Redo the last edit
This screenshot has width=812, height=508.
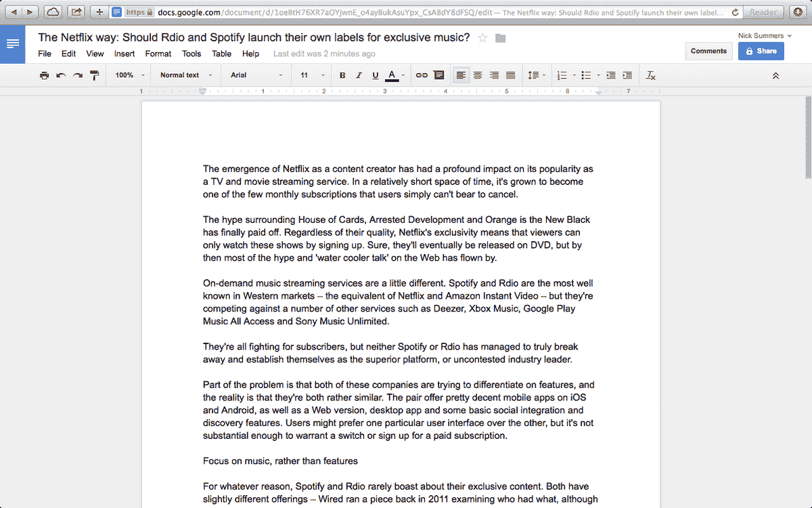click(76, 75)
